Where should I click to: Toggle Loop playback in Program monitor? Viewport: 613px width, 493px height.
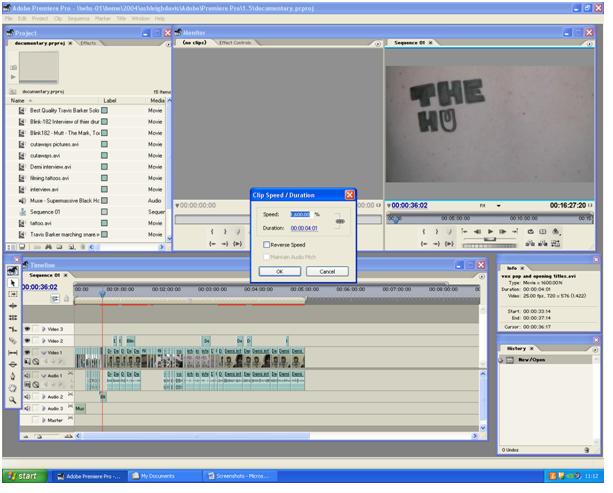pyautogui.click(x=531, y=231)
